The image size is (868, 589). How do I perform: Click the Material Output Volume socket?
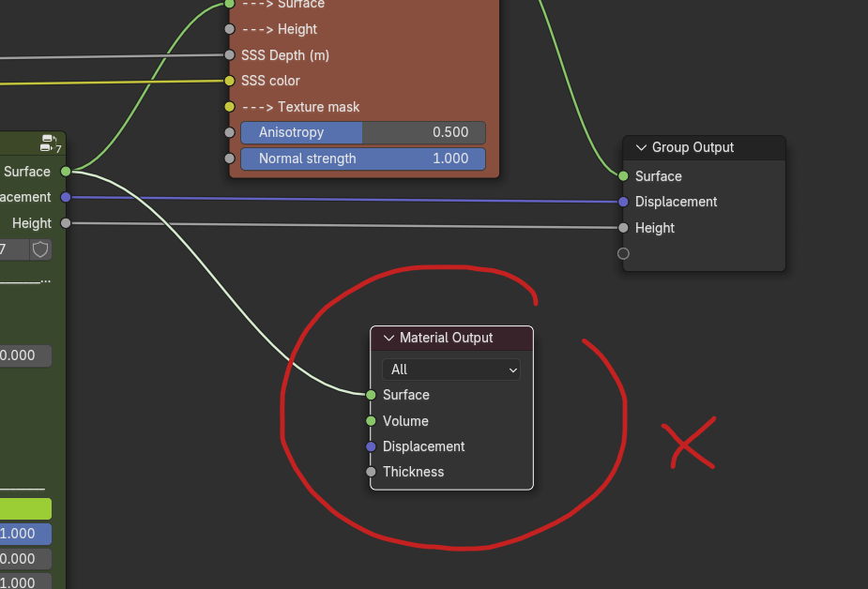point(371,421)
